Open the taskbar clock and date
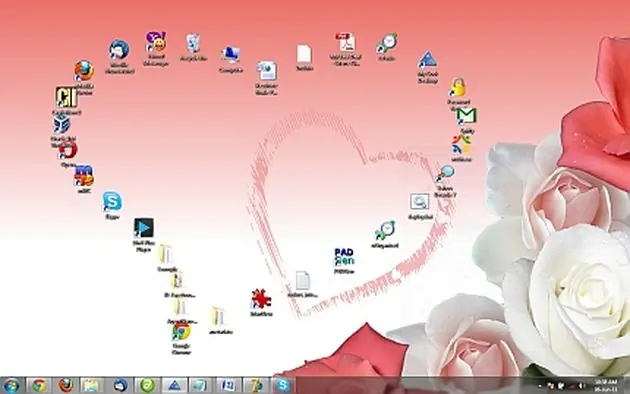The height and width of the screenshot is (394, 630). [605, 386]
